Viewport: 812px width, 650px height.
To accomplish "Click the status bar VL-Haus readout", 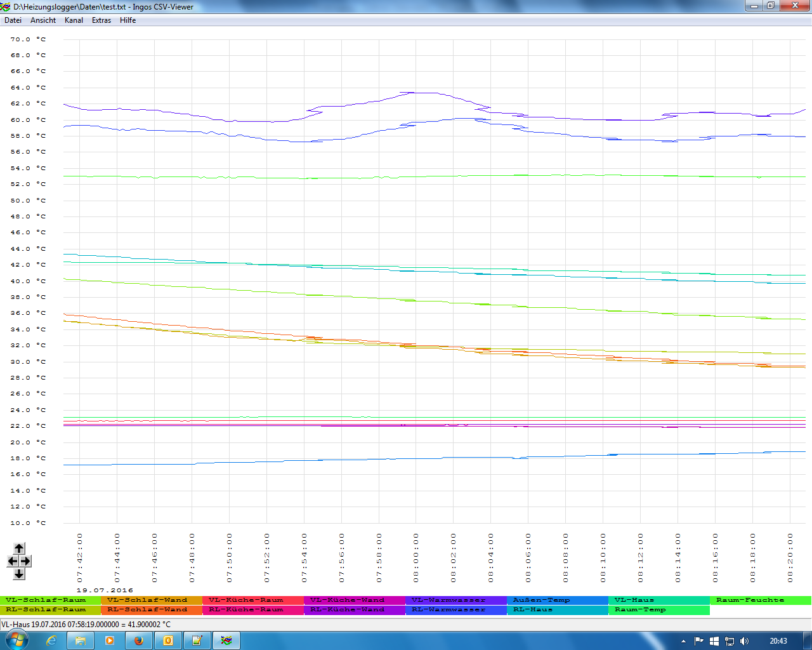I will tap(86, 625).
